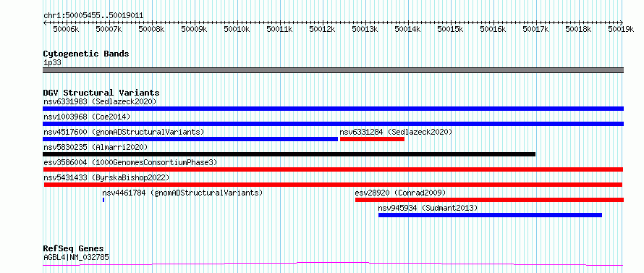Click the esv28920 (Conrad2009) label
The image size is (644, 273).
(x=400, y=193)
